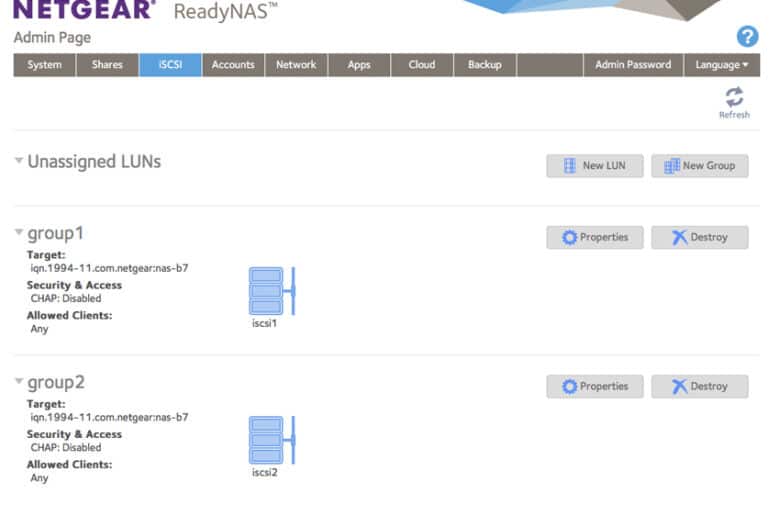Click group2 CHAP: Disabled text
This screenshot has width=780, height=516.
click(66, 448)
